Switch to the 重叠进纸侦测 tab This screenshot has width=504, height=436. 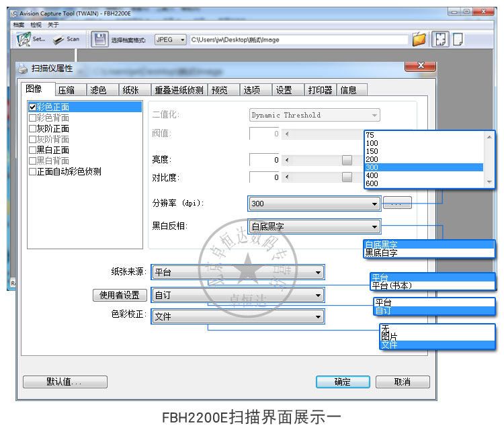[179, 90]
